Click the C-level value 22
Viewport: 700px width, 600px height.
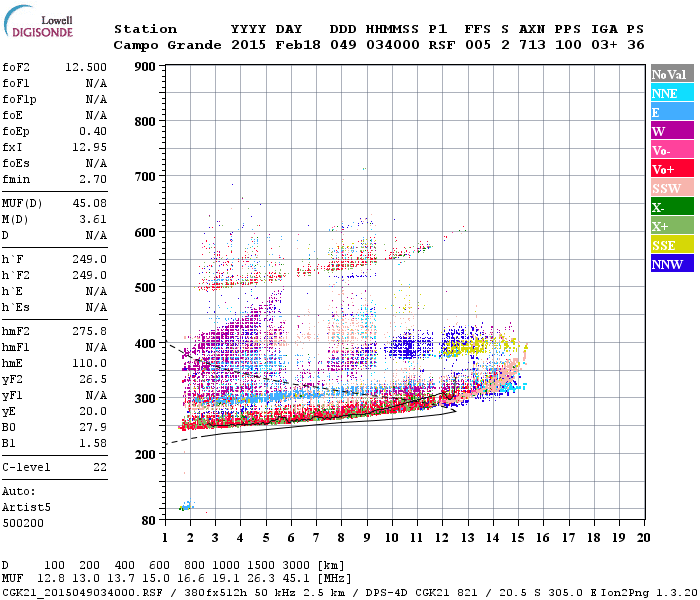point(100,467)
